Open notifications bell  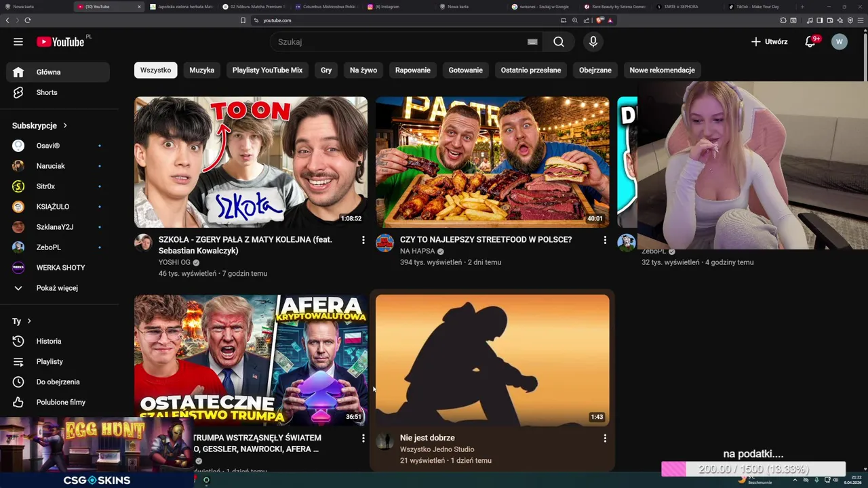coord(810,42)
